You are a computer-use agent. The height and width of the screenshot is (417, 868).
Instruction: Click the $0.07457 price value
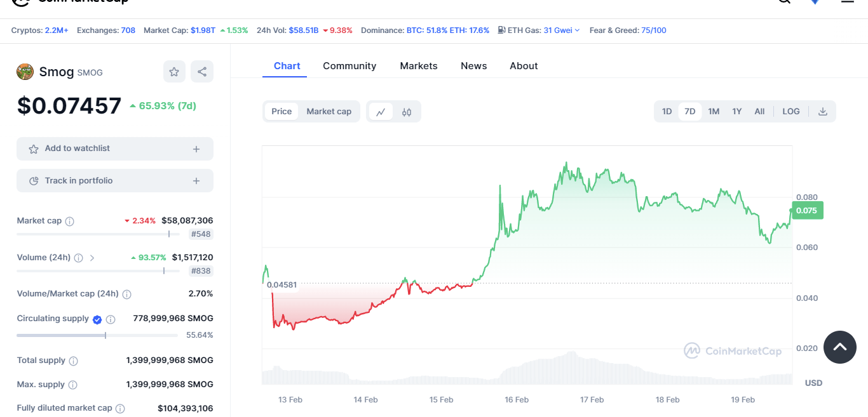(x=69, y=105)
